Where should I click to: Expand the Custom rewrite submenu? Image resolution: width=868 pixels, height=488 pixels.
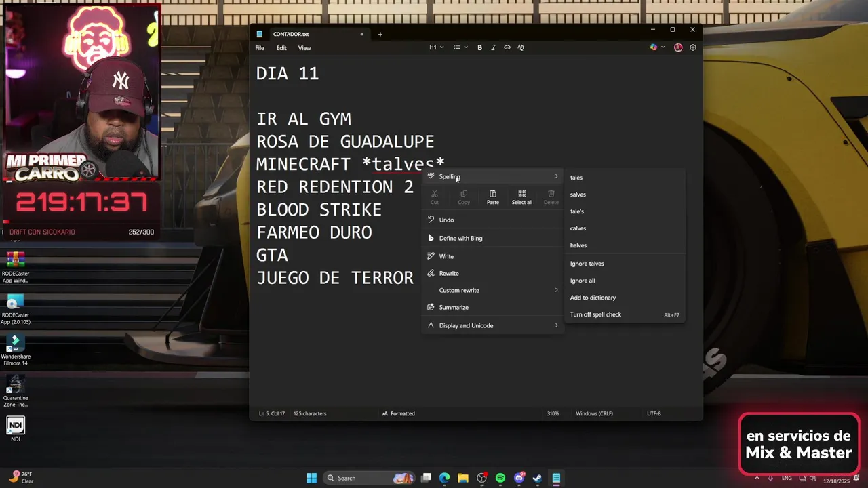[x=493, y=290]
